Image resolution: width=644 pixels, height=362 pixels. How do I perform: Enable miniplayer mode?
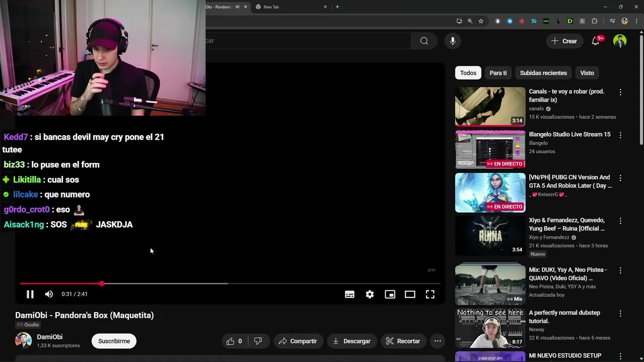coord(390,295)
